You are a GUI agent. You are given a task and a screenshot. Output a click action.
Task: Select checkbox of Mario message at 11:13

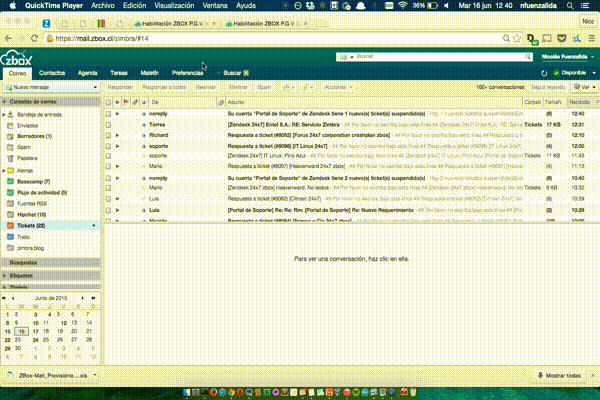[108, 167]
